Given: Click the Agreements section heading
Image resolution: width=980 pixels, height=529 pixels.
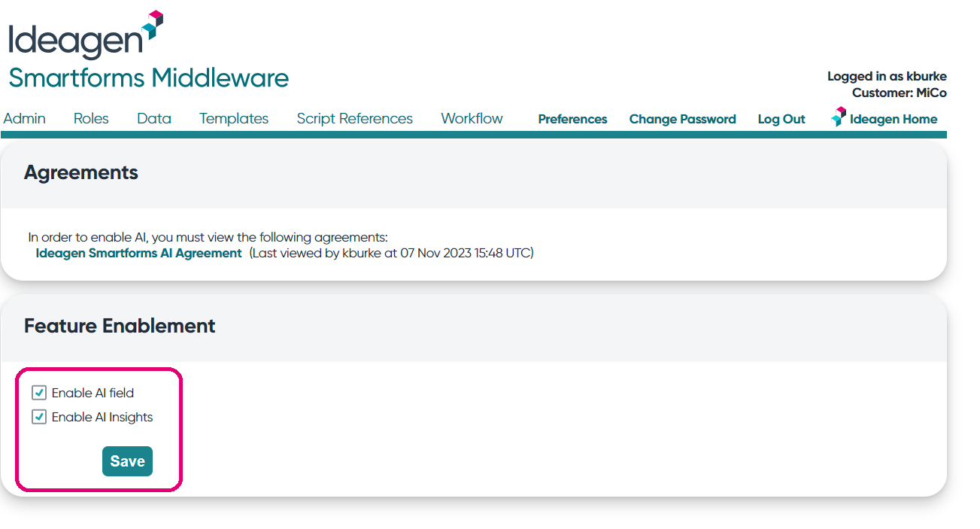Looking at the screenshot, I should click(x=81, y=172).
